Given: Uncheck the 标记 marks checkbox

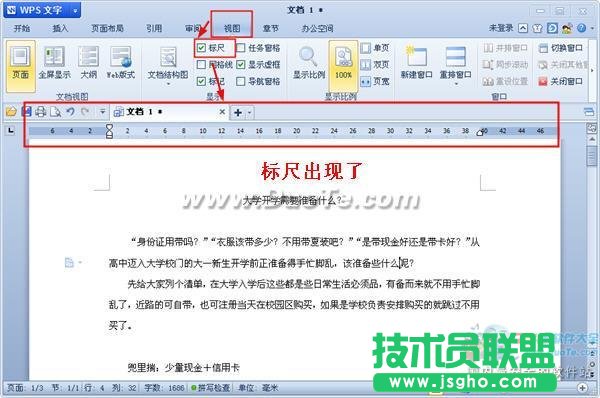Looking at the screenshot, I should tap(201, 81).
